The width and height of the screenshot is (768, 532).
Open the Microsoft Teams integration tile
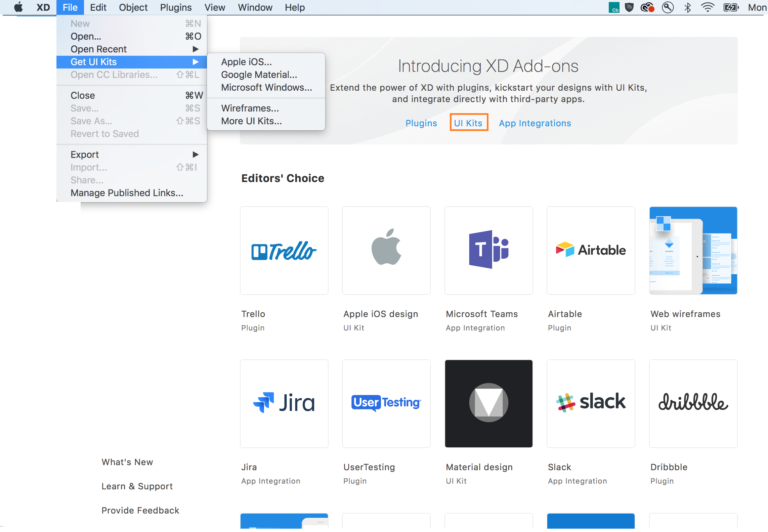(489, 251)
